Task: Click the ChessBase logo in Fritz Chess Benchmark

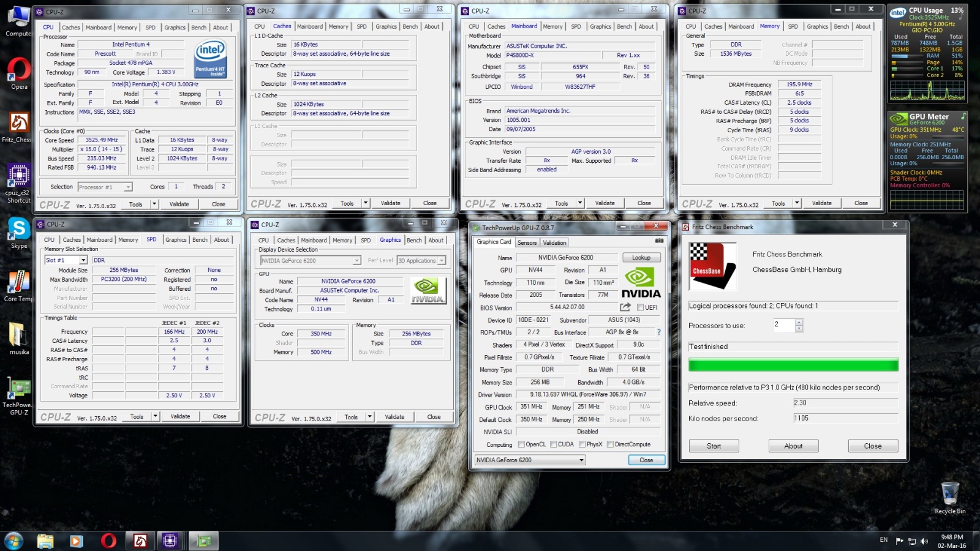Action: click(x=712, y=266)
